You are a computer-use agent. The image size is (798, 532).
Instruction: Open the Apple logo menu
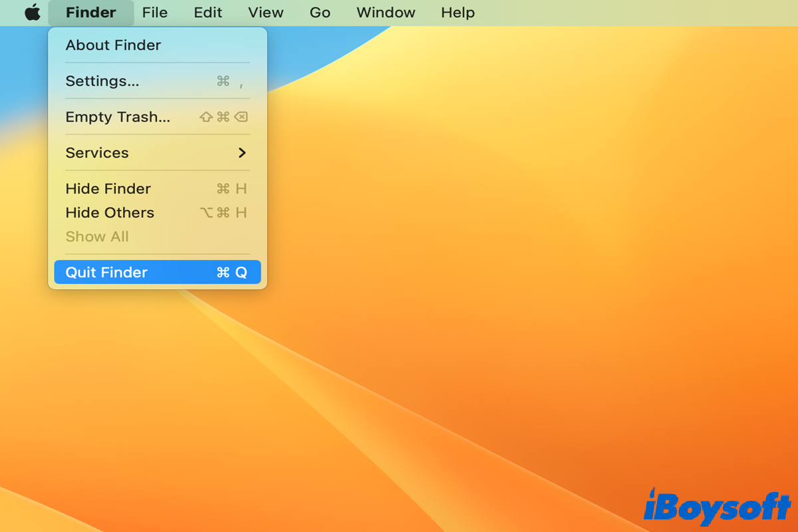[33, 13]
